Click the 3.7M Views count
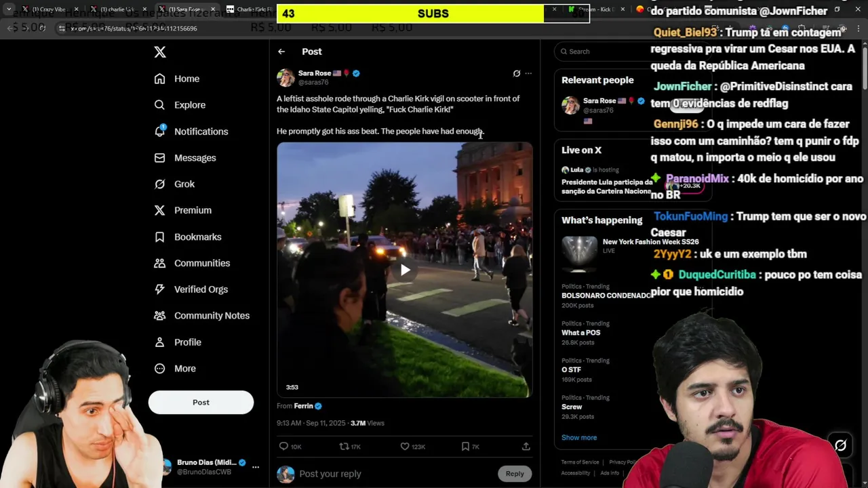The width and height of the screenshot is (868, 488). coord(367,423)
